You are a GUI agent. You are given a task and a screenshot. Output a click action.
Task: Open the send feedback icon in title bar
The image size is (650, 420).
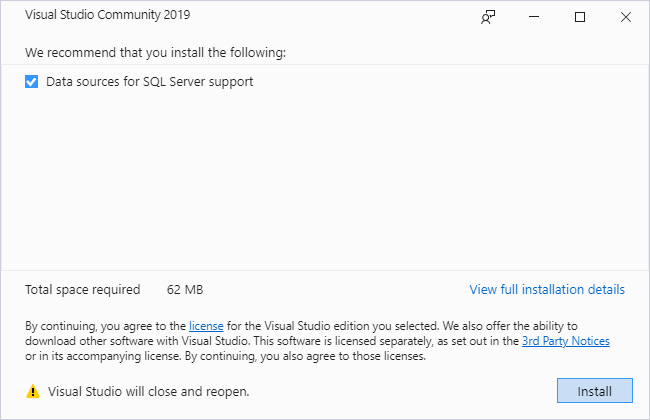pos(488,17)
